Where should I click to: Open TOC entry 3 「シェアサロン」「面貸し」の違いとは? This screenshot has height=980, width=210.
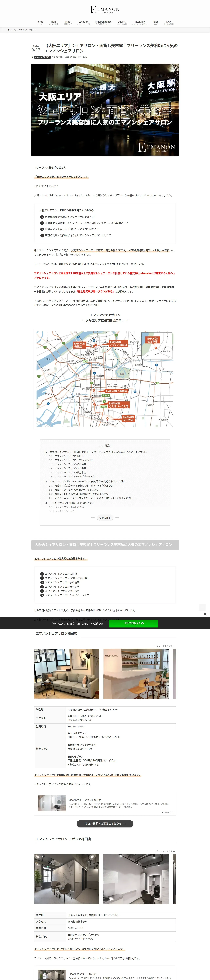point(72,503)
